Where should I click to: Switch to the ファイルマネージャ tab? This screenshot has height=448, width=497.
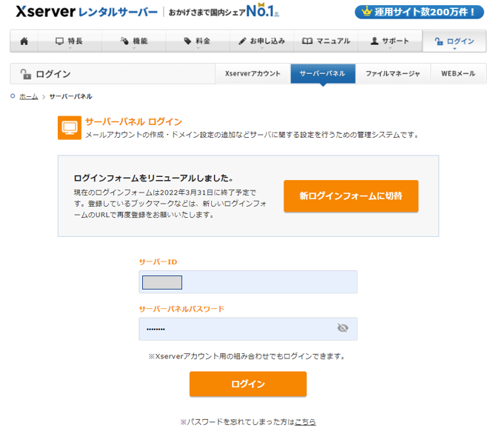click(393, 74)
